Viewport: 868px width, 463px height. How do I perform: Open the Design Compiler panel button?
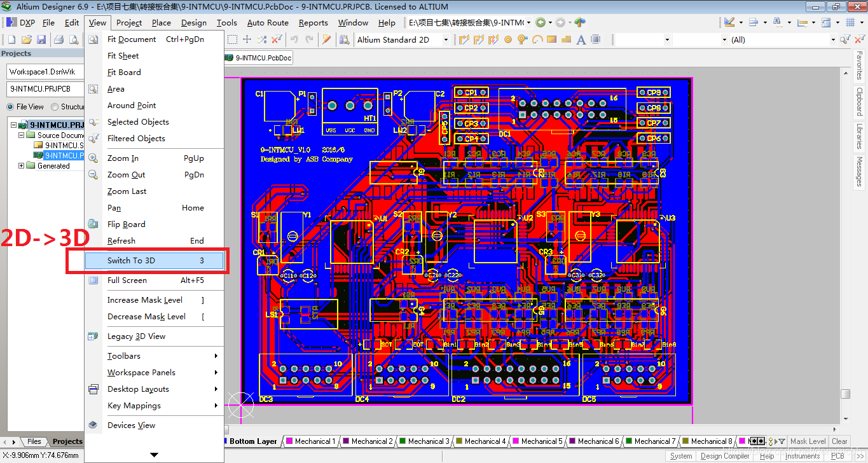click(725, 456)
